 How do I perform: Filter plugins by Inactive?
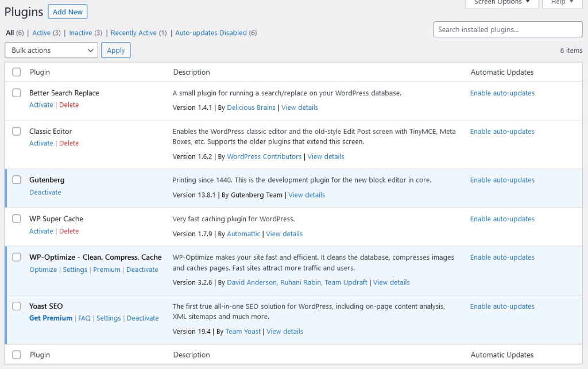[80, 33]
